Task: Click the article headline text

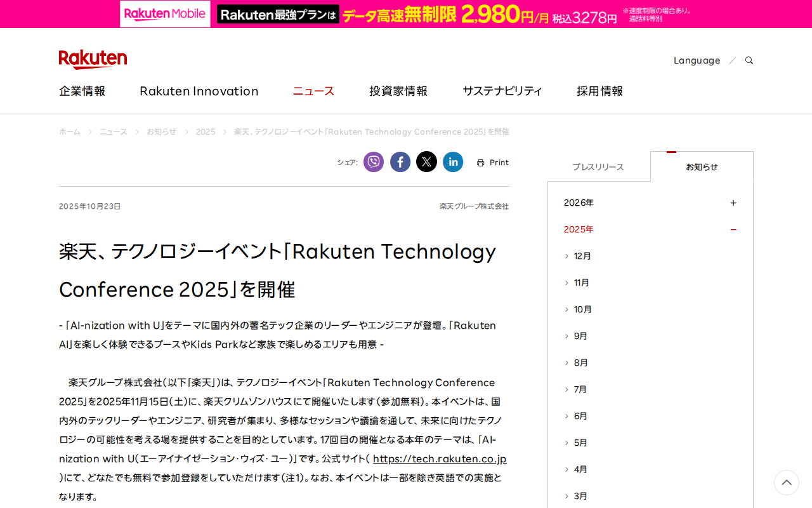Action: click(278, 271)
